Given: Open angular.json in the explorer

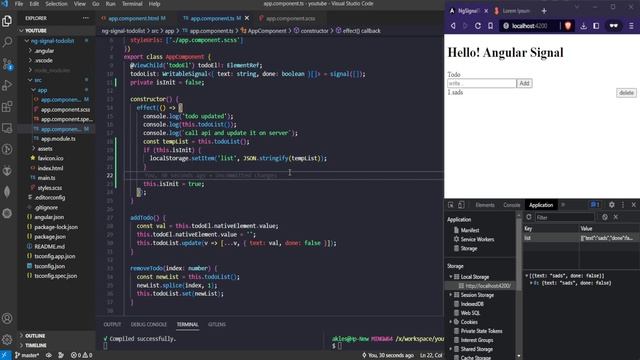Looking at the screenshot, I should click(x=49, y=217).
